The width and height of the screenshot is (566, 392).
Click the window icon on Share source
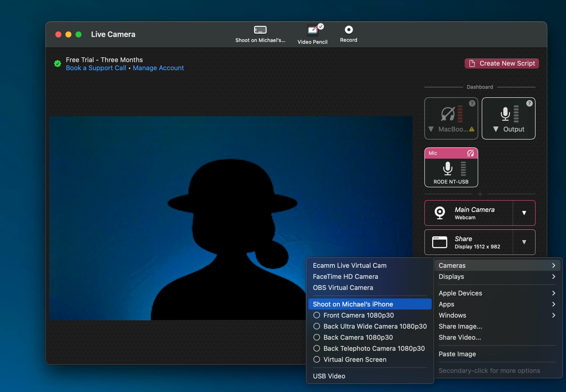pos(439,242)
